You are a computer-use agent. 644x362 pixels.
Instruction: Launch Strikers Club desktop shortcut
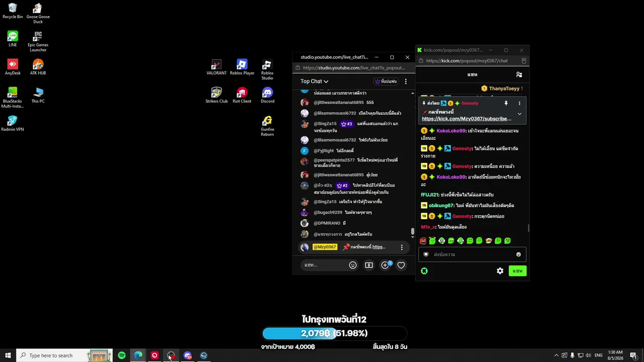point(216,96)
